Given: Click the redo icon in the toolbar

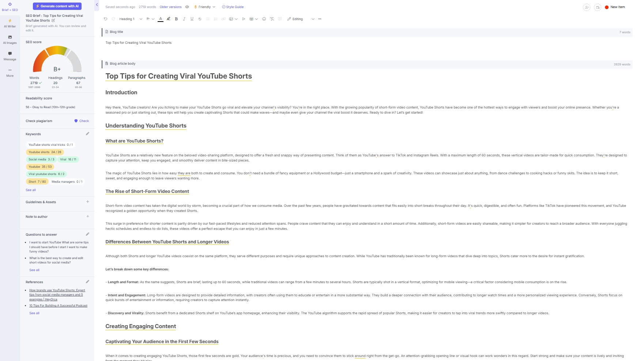Looking at the screenshot, I should click(x=113, y=19).
